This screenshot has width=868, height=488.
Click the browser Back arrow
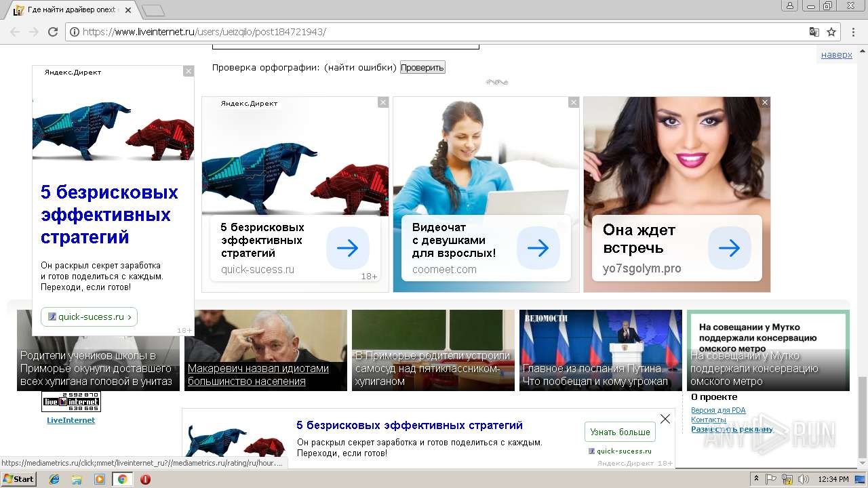pos(15,32)
